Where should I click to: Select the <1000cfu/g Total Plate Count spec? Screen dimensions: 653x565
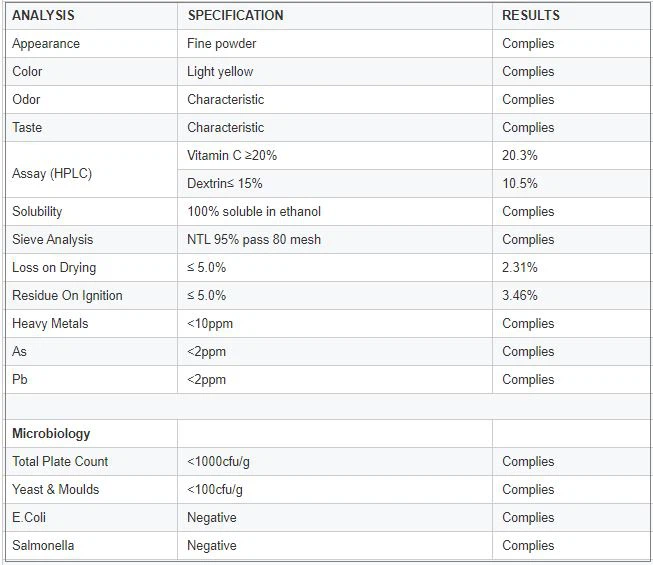(218, 462)
